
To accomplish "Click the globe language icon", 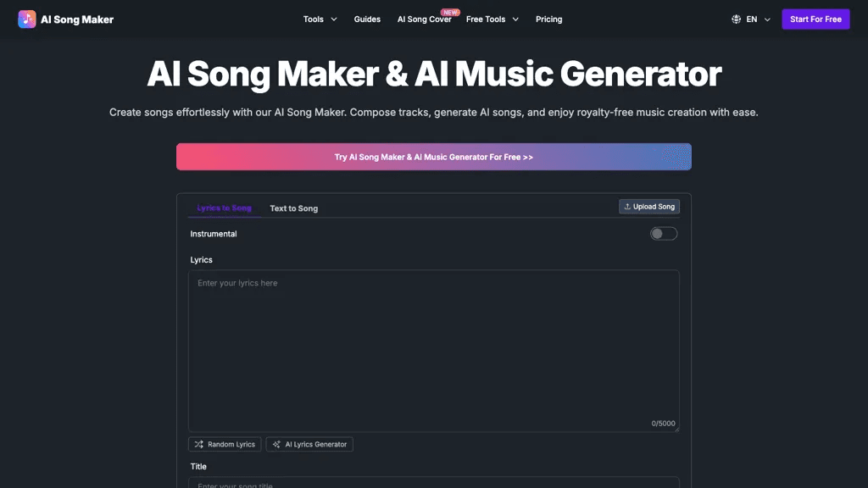I will pos(736,19).
